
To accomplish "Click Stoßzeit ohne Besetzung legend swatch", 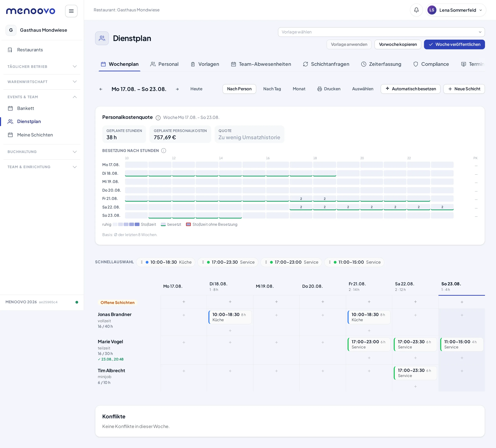I will point(188,225).
